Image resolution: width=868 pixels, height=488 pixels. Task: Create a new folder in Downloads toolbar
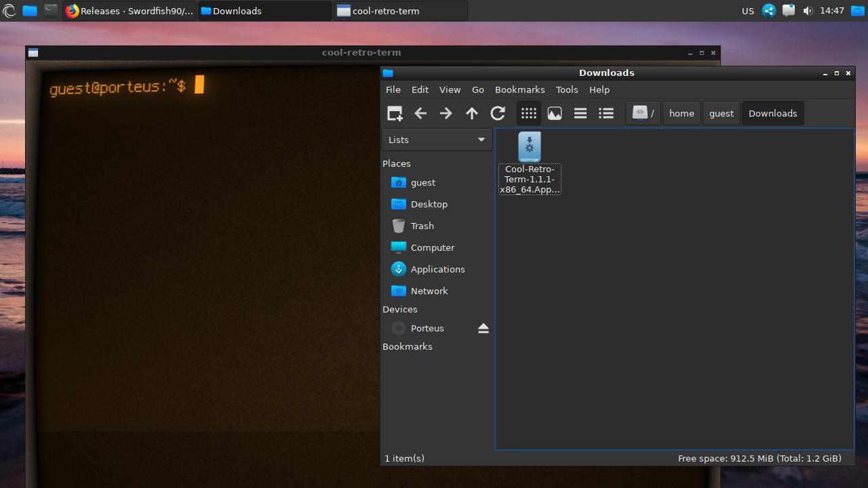click(395, 114)
